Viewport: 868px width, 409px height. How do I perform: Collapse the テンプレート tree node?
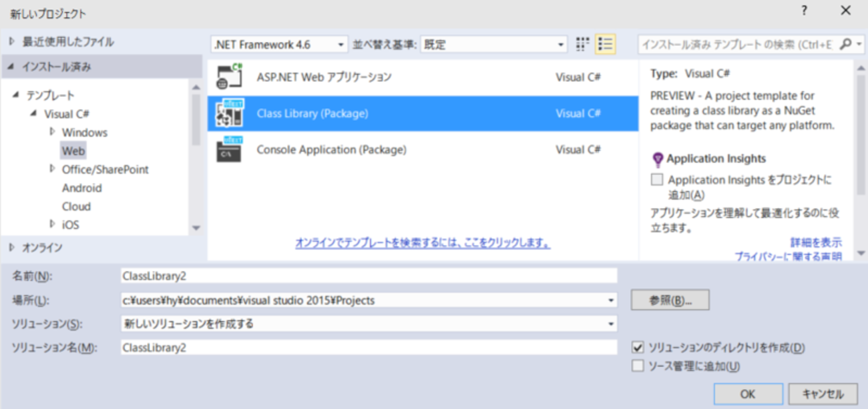point(16,95)
